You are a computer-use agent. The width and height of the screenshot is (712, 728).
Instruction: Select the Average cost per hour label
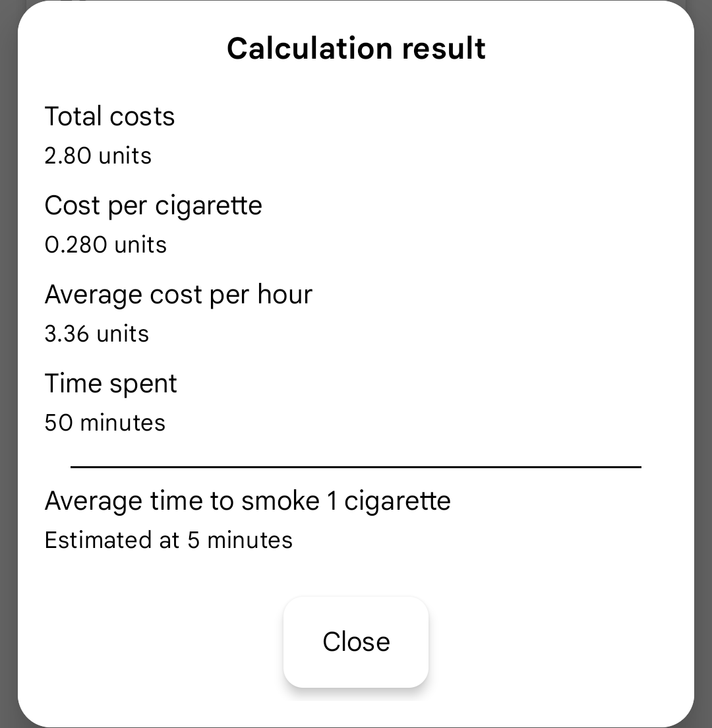178,295
